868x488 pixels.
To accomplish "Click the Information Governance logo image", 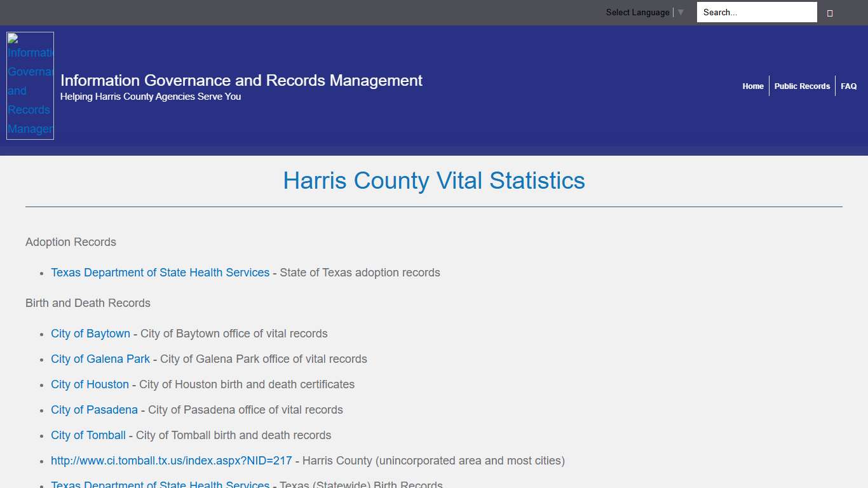I will [30, 86].
